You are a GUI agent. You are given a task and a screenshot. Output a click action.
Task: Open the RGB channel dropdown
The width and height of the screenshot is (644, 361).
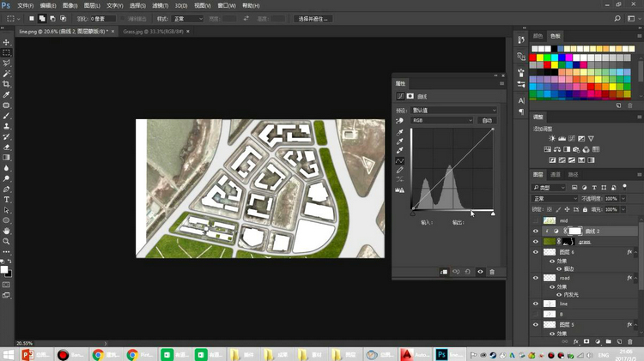click(442, 120)
